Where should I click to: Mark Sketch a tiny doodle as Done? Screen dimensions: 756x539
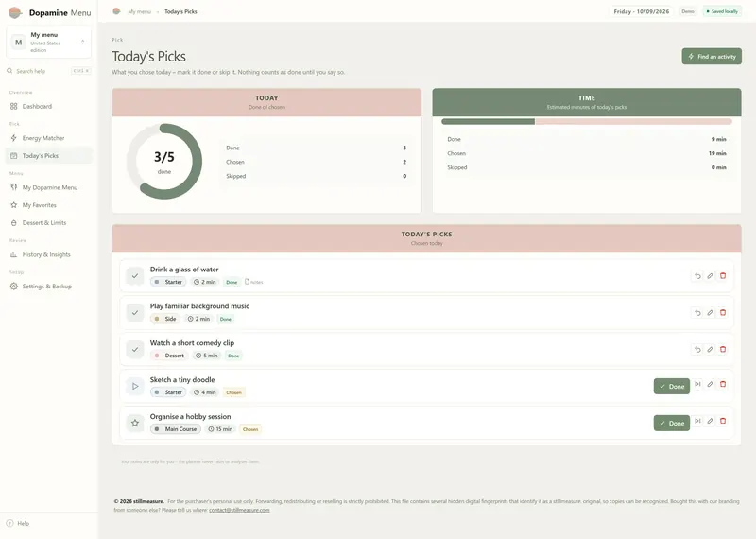[672, 386]
